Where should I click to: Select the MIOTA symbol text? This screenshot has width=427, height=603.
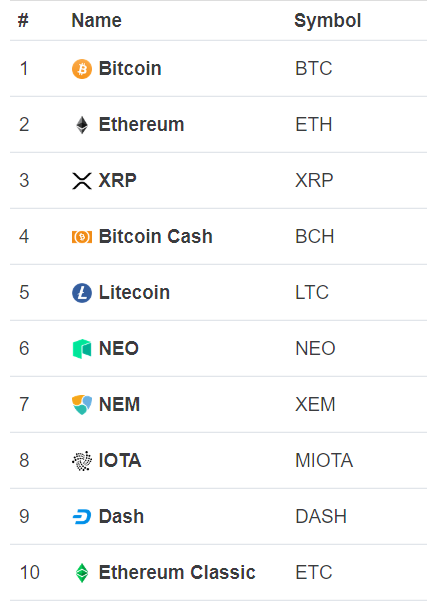324,460
